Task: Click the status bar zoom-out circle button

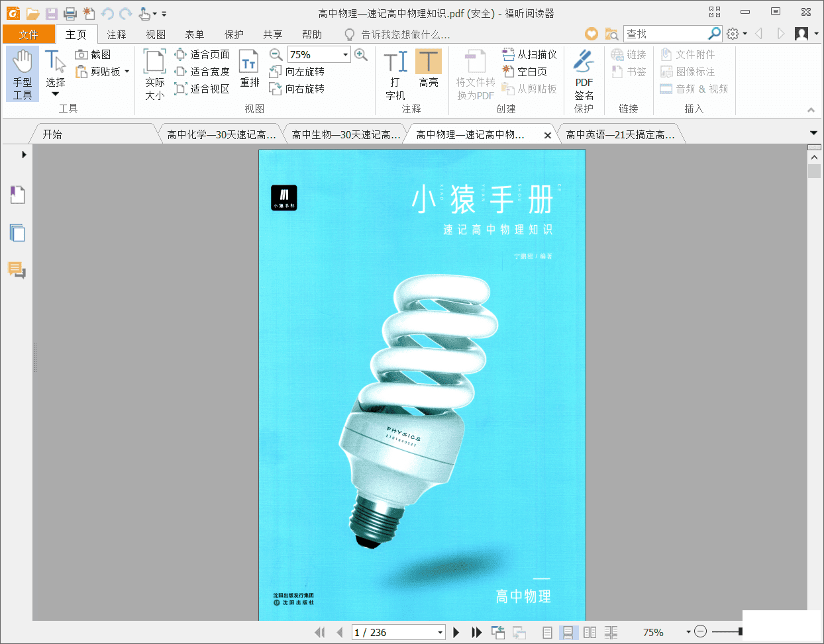Action: pyautogui.click(x=701, y=632)
